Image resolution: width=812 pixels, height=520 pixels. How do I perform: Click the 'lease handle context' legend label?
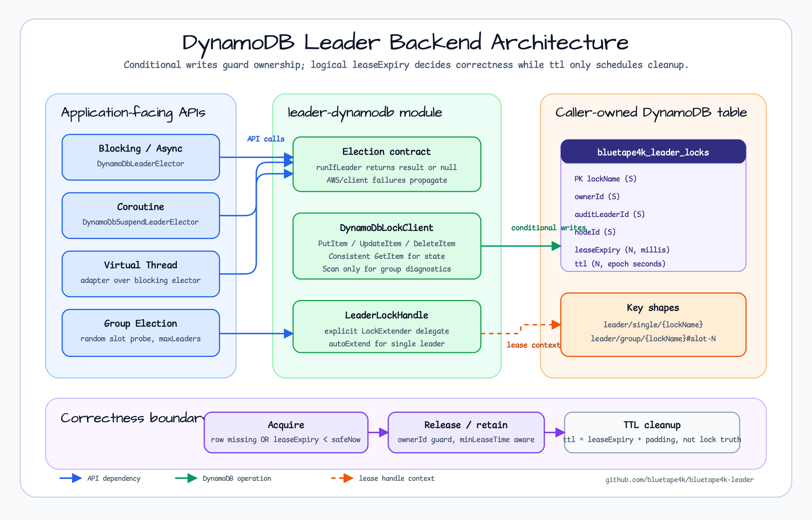pos(396,478)
